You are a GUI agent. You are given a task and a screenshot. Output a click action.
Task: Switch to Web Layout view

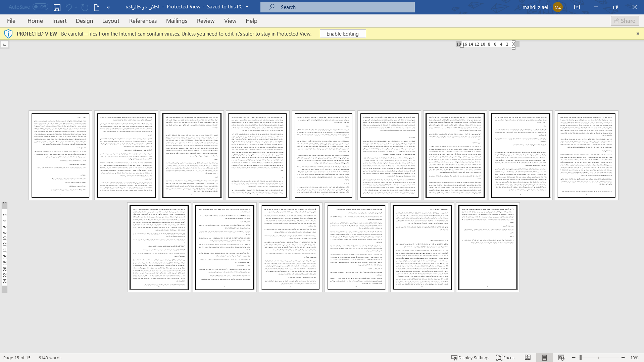click(561, 358)
